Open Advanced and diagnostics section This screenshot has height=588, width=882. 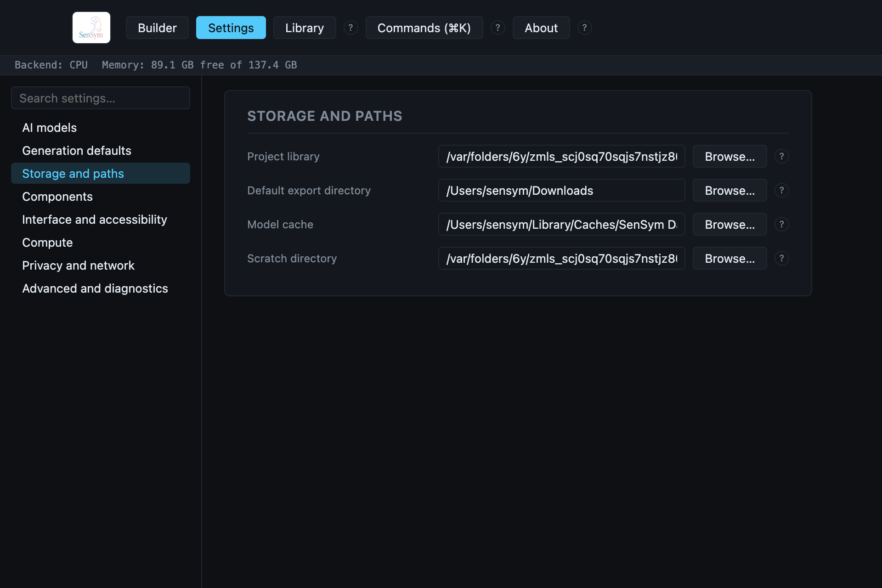[x=101, y=288]
